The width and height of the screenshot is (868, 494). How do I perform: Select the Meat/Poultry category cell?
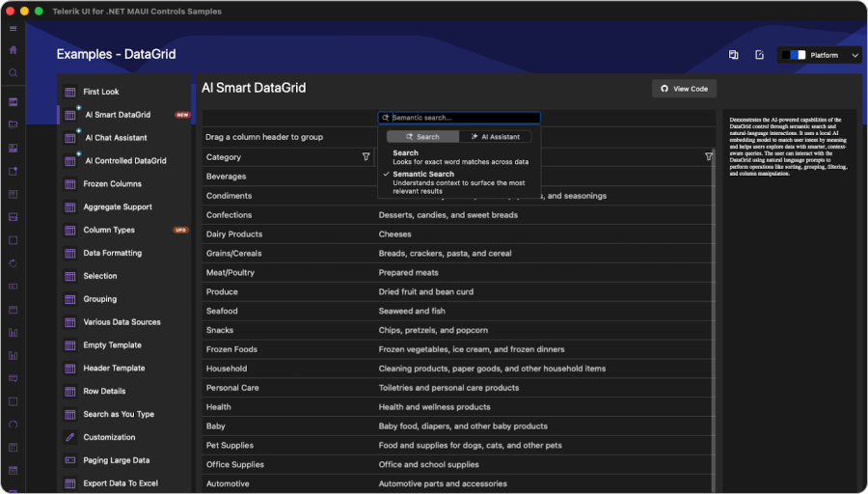point(287,272)
